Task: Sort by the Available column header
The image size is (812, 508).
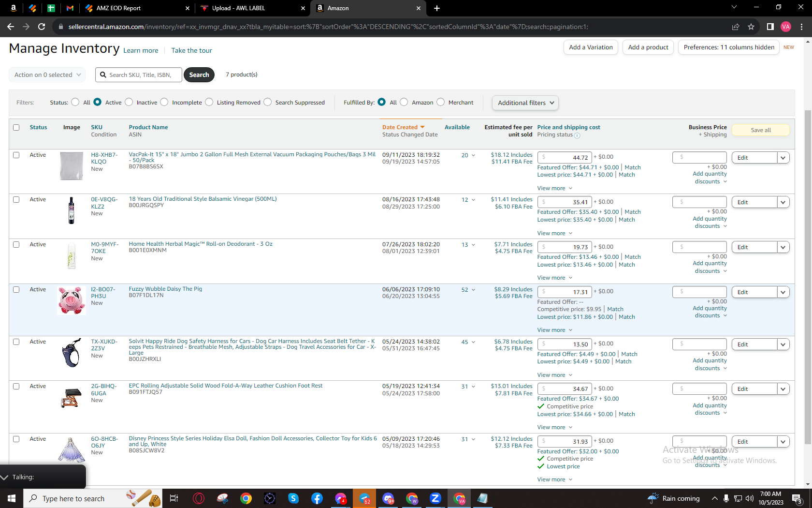Action: [457, 127]
